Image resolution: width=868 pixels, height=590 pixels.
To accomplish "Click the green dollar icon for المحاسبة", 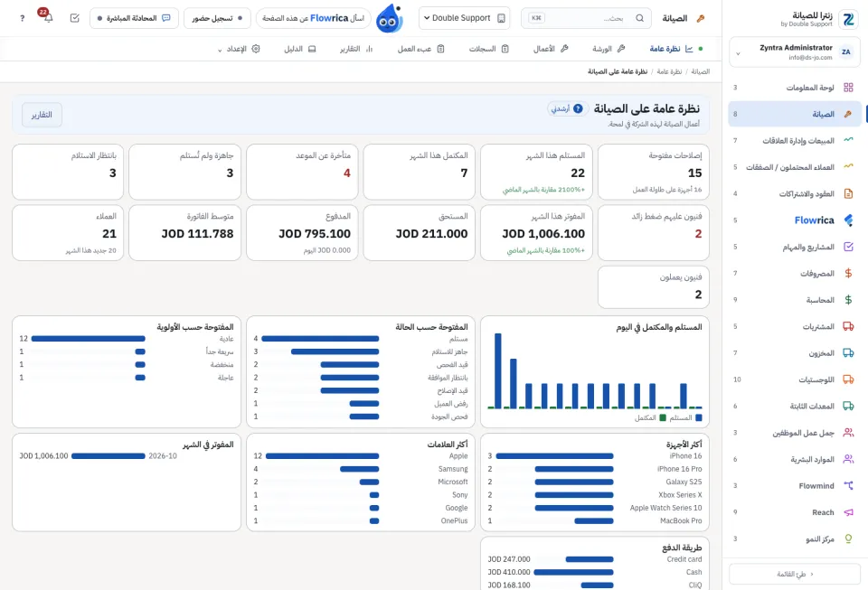I will [x=848, y=300].
